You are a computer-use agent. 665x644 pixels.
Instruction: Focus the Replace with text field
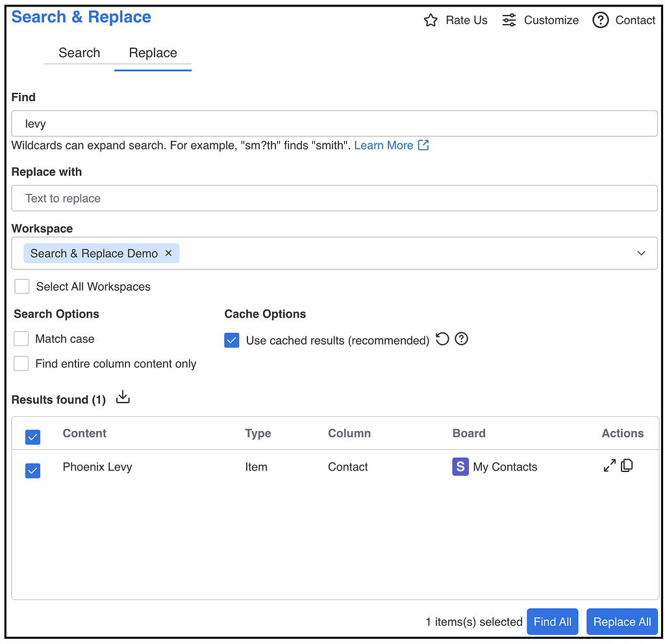tap(334, 198)
